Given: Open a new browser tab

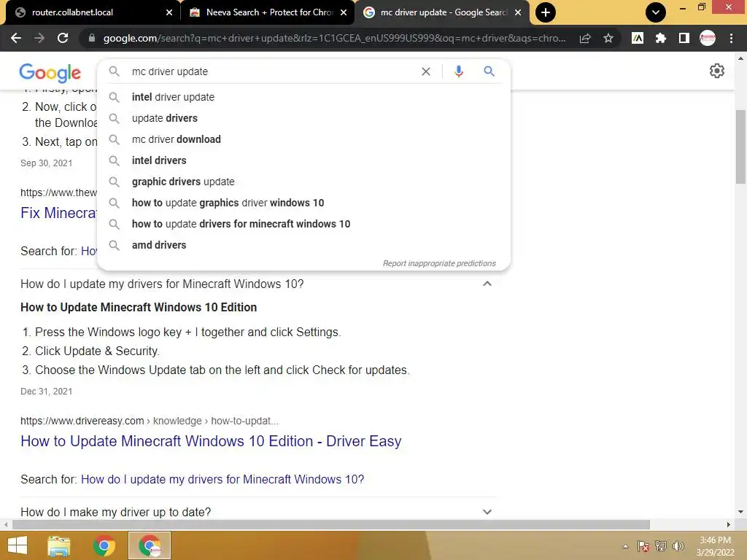Looking at the screenshot, I should point(546,12).
